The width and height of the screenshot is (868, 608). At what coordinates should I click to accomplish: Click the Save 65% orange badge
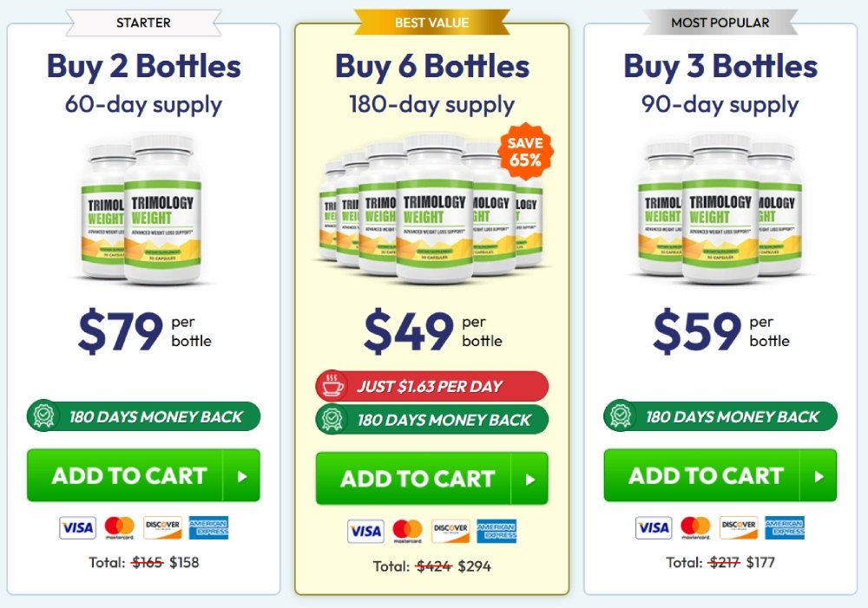525,152
